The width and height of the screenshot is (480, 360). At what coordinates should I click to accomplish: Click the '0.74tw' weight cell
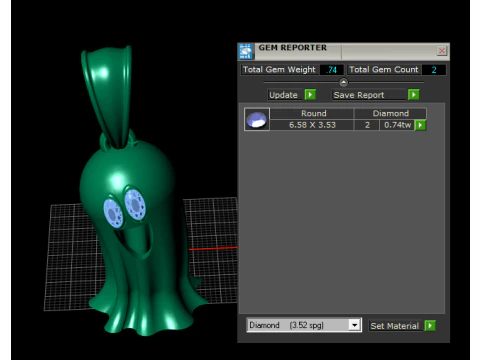(x=397, y=125)
